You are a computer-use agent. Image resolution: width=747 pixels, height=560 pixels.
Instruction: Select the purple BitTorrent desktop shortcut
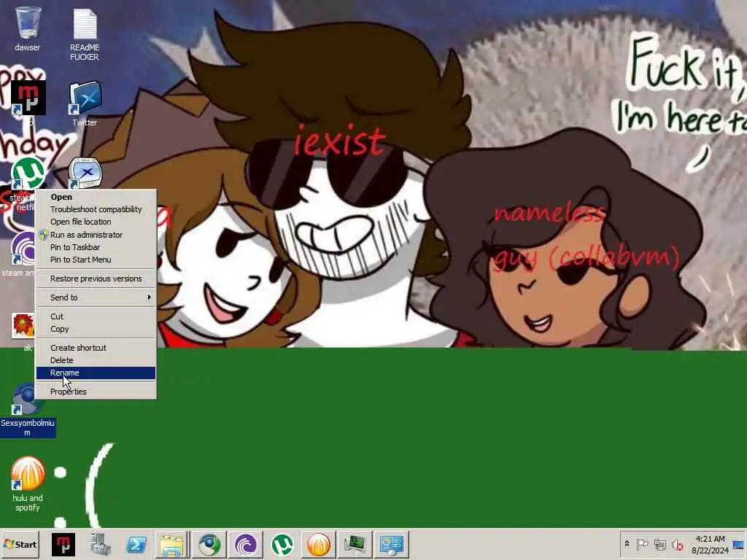24,248
